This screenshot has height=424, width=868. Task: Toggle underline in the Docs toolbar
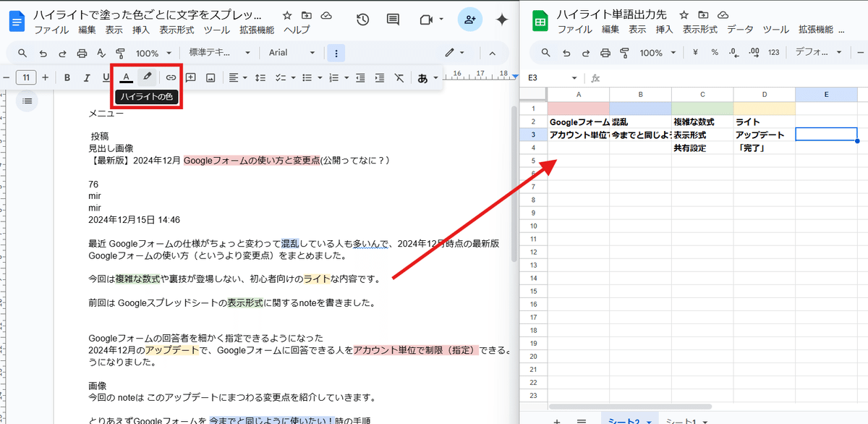[x=106, y=77]
